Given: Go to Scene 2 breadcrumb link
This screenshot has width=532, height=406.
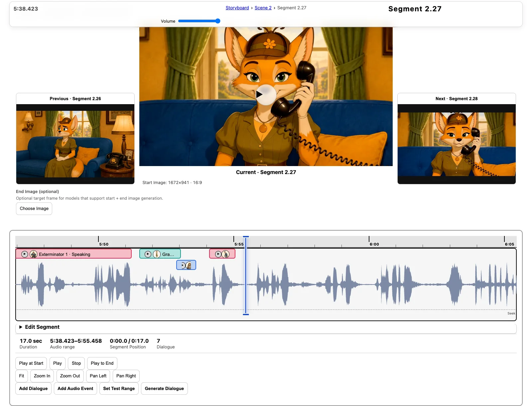Looking at the screenshot, I should tap(263, 8).
